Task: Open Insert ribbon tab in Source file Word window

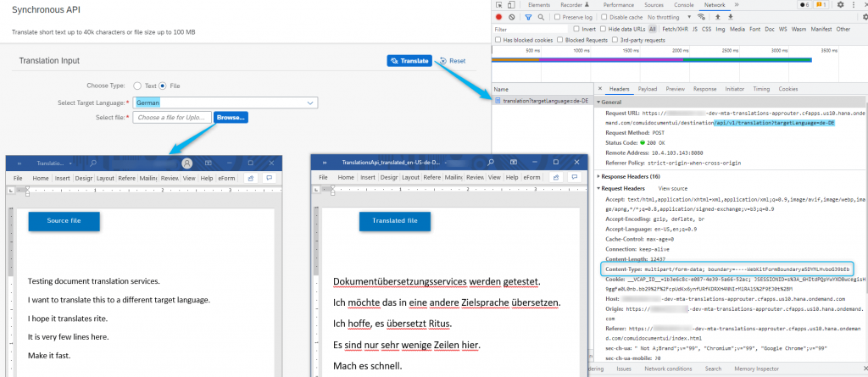Action: pyautogui.click(x=62, y=178)
